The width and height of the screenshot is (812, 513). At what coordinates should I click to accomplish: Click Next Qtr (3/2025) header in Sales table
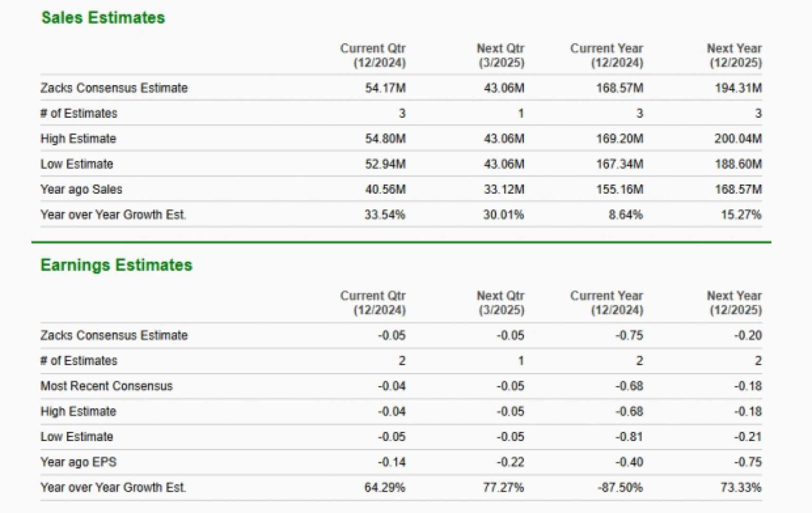tap(501, 56)
